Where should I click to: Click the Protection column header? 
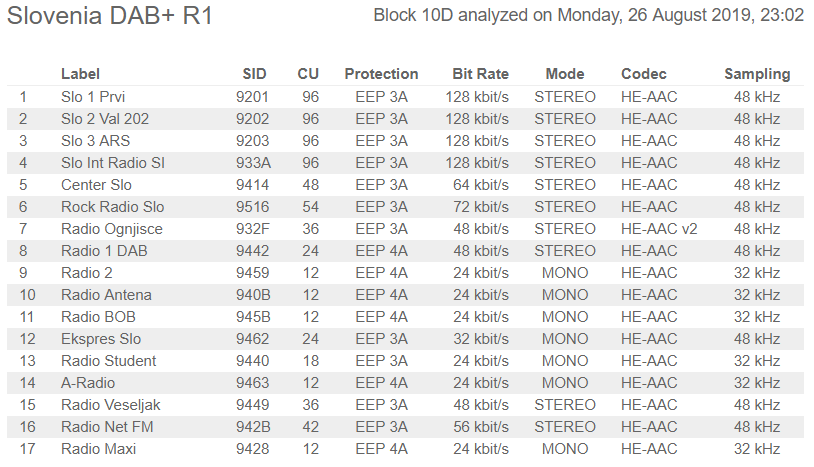coord(381,74)
